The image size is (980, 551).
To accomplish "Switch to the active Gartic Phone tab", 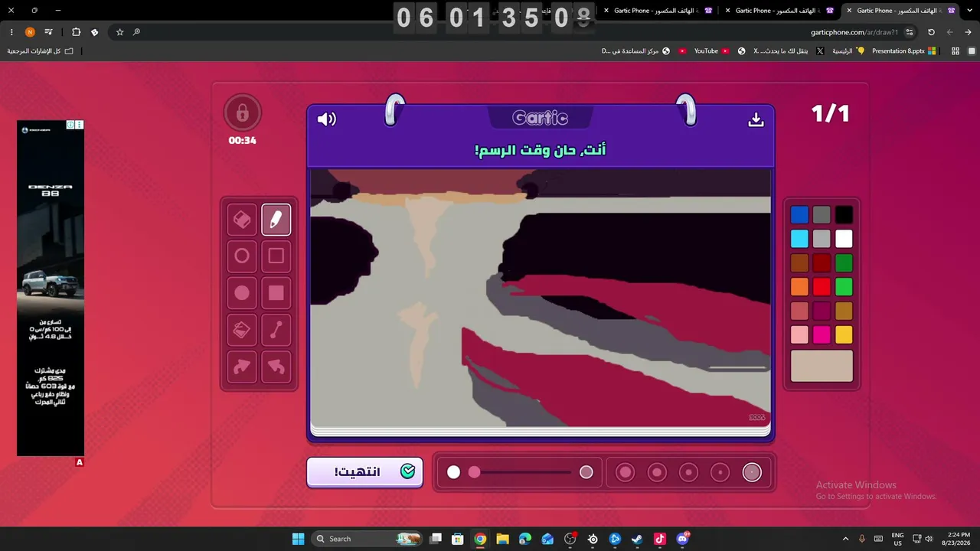I will pyautogui.click(x=901, y=11).
